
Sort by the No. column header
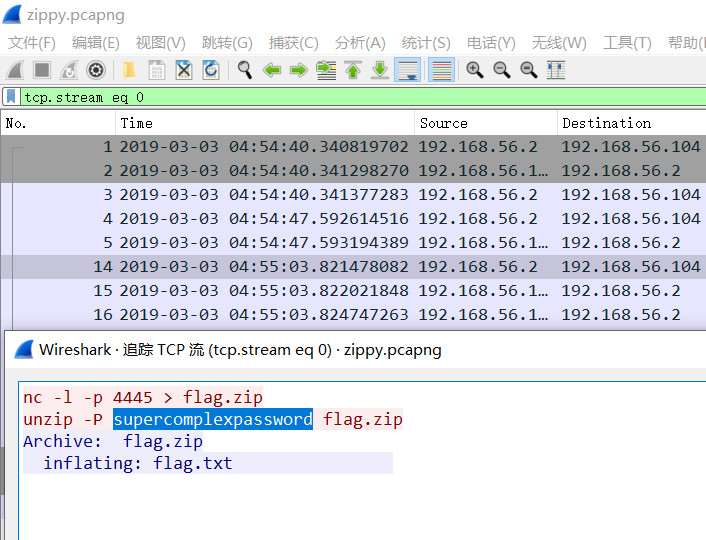click(58, 123)
